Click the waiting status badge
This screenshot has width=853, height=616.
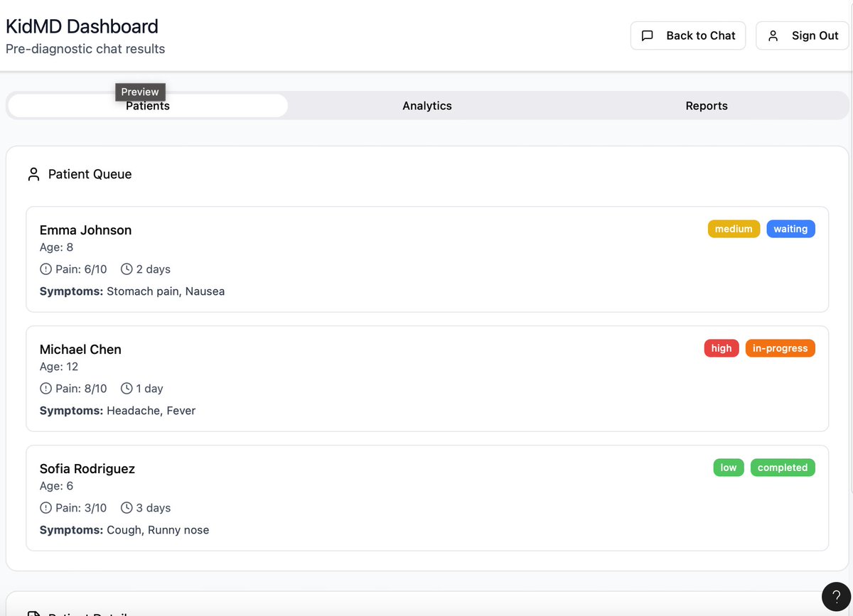pos(790,229)
